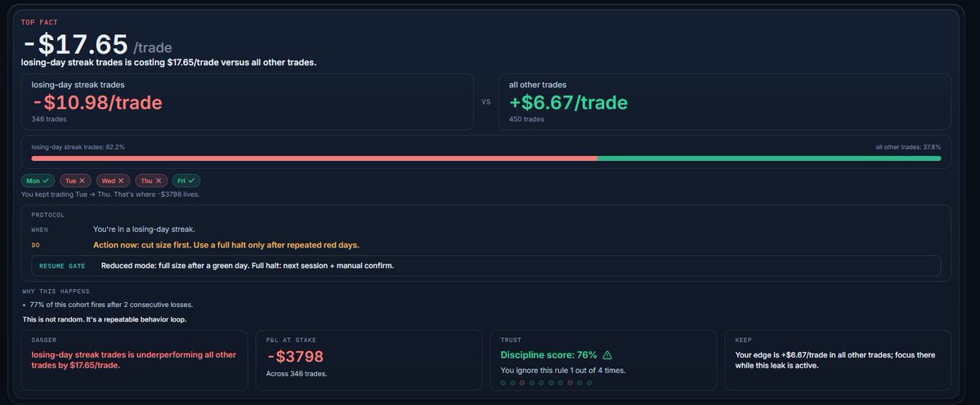Click the -$3798 P&L at stake value
Image resolution: width=980 pixels, height=405 pixels.
coord(295,357)
